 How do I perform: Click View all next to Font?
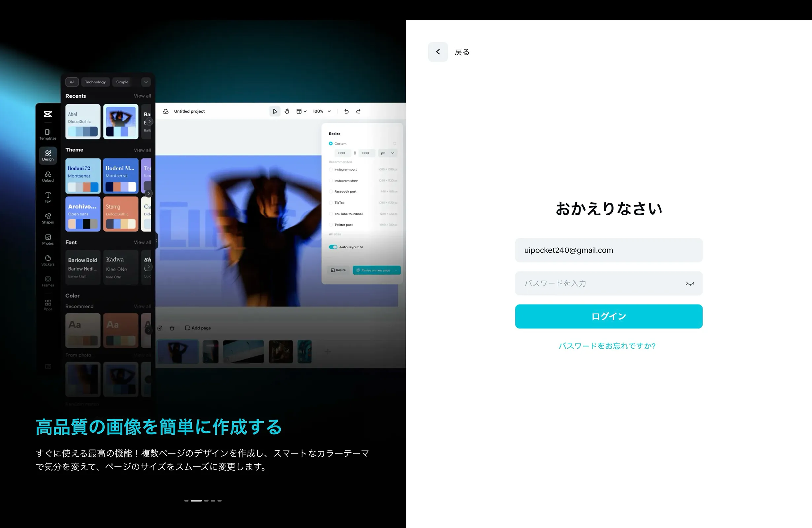click(x=142, y=242)
